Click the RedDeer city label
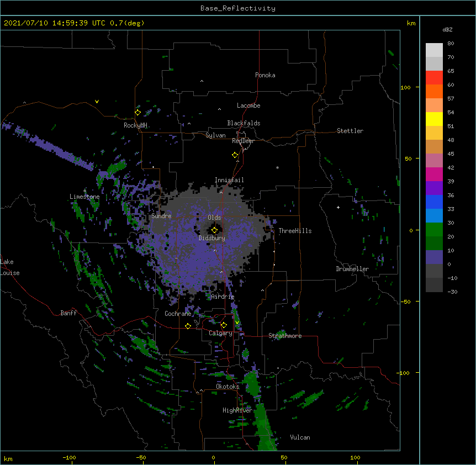This screenshot has width=476, height=465. click(x=243, y=141)
